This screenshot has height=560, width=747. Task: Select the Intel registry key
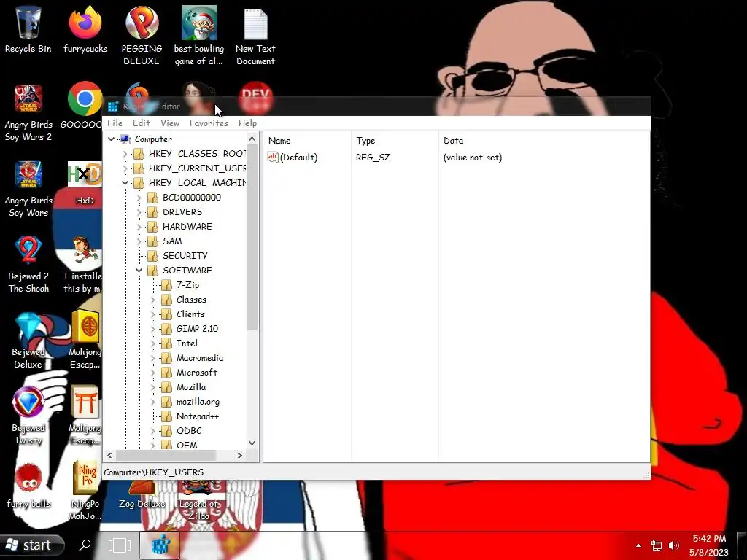(187, 343)
